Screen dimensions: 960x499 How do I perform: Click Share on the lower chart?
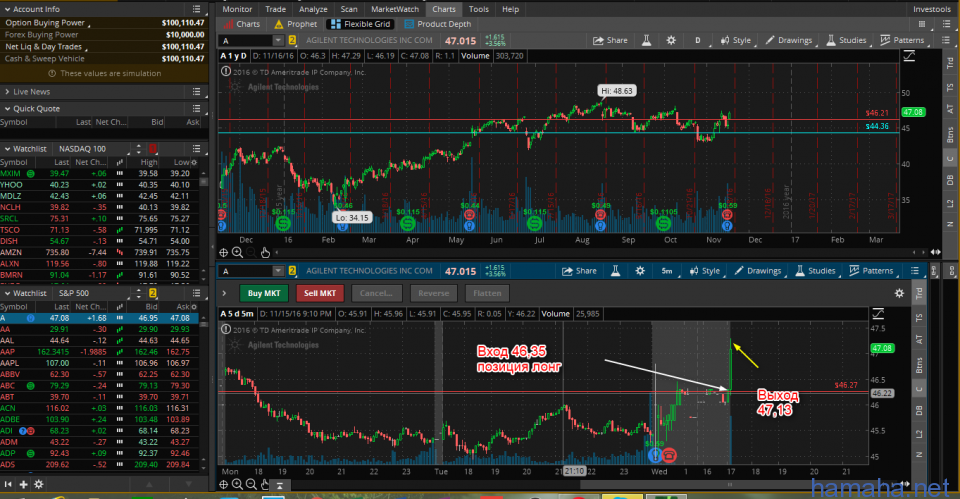coord(579,271)
